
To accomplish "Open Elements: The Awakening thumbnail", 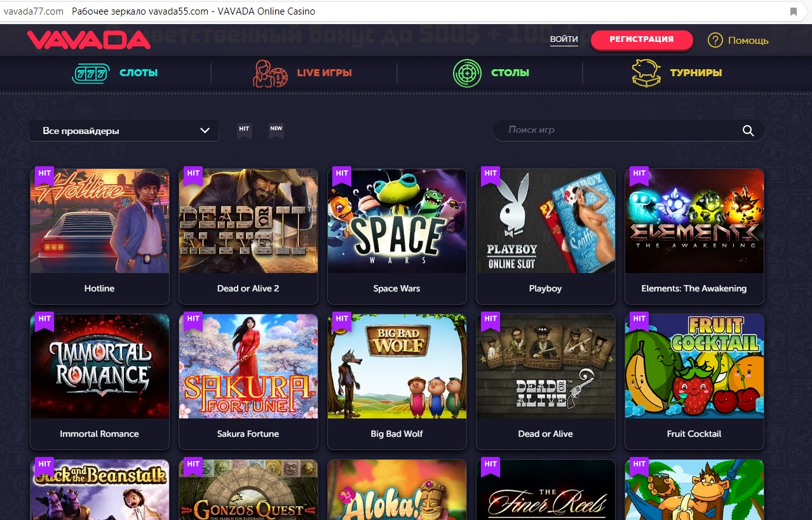I will coord(694,221).
